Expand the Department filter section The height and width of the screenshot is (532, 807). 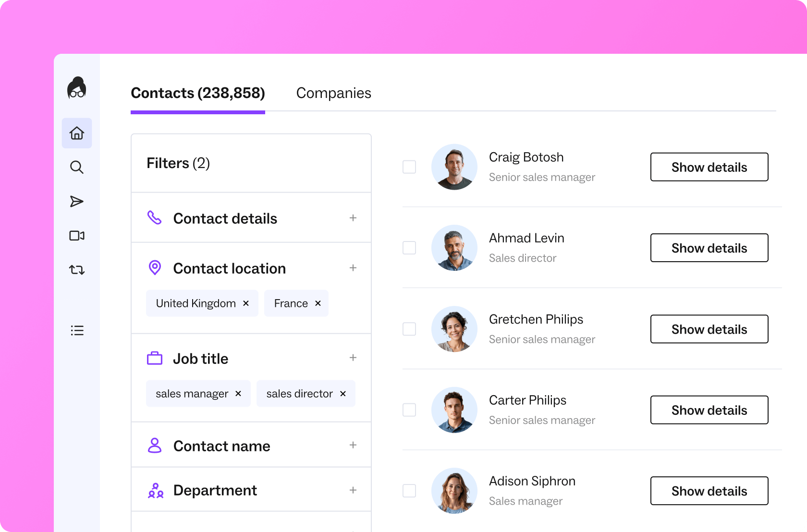[x=353, y=490]
